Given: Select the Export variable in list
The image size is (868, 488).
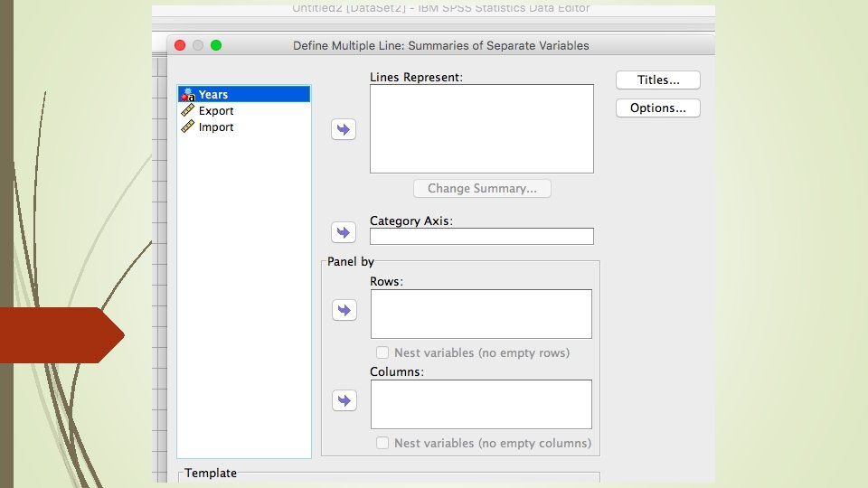Looking at the screenshot, I should [216, 110].
